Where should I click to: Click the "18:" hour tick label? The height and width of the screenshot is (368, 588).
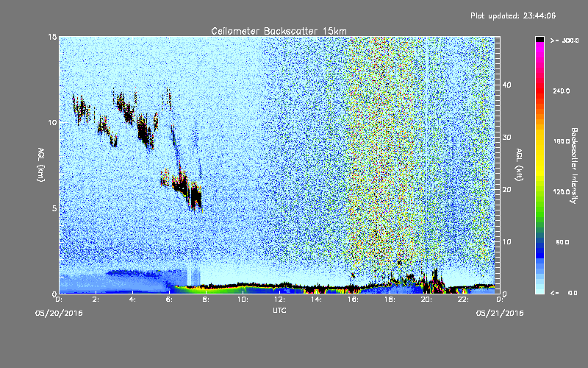[390, 300]
